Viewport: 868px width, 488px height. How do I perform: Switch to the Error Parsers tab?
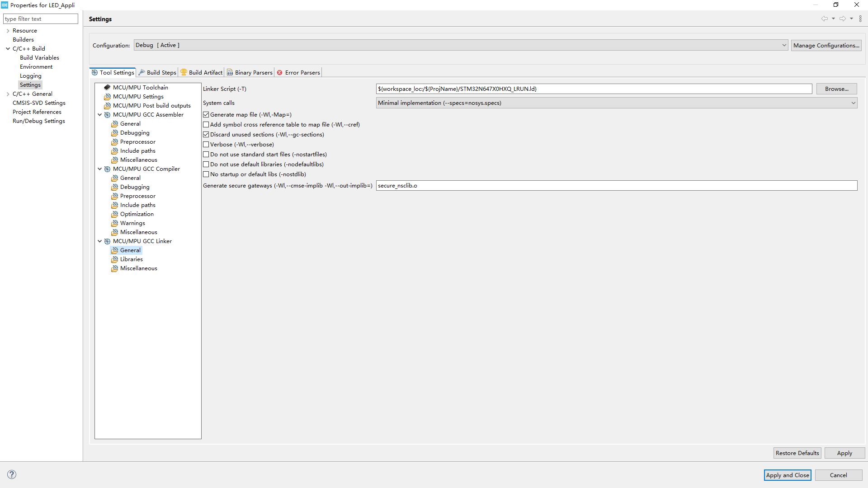pyautogui.click(x=298, y=72)
